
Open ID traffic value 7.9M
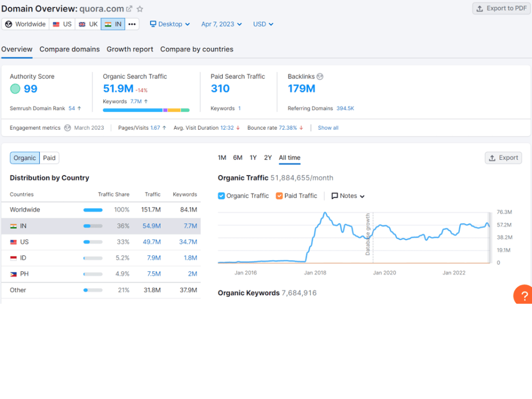(x=154, y=258)
